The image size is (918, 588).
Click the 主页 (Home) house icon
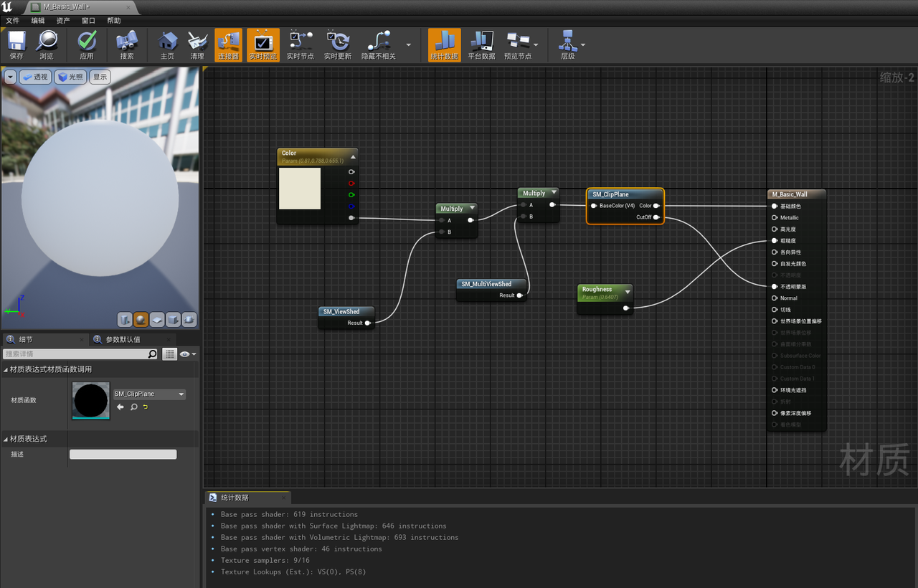coord(167,44)
